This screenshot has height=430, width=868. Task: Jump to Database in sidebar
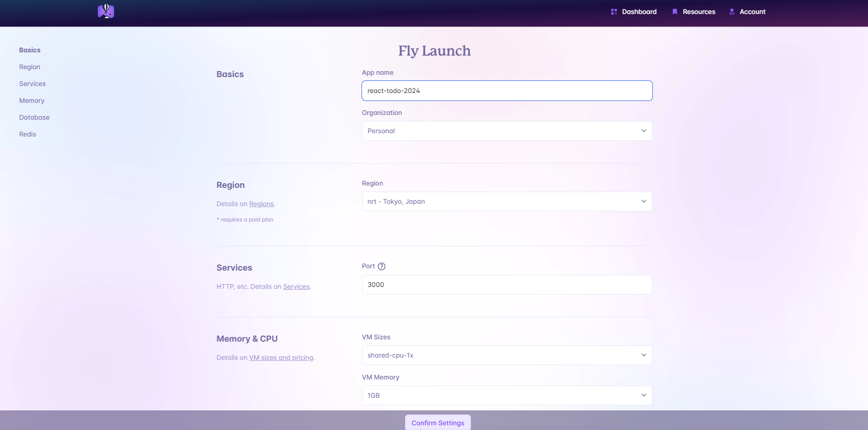[34, 117]
